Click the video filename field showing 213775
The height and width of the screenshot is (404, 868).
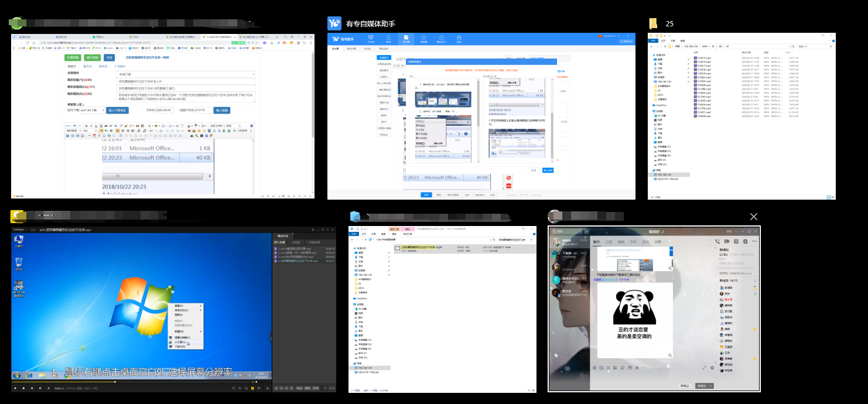point(203,110)
